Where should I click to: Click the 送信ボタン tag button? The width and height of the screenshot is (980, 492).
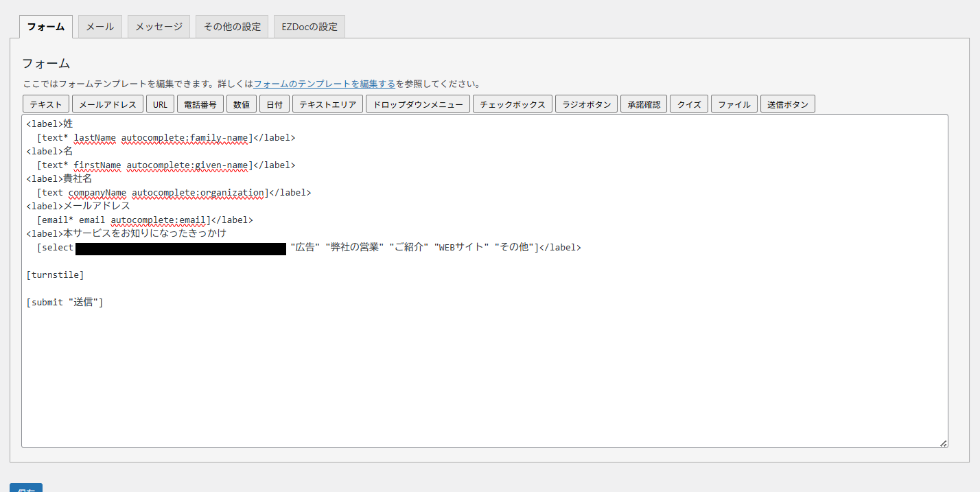[x=788, y=104]
